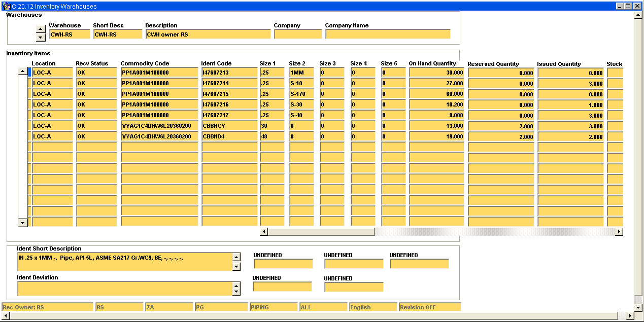The height and width of the screenshot is (322, 644).
Task: Click Commodity Code VYAG1C4DHW6L20360200 in CBBNCY row
Action: [x=159, y=126]
